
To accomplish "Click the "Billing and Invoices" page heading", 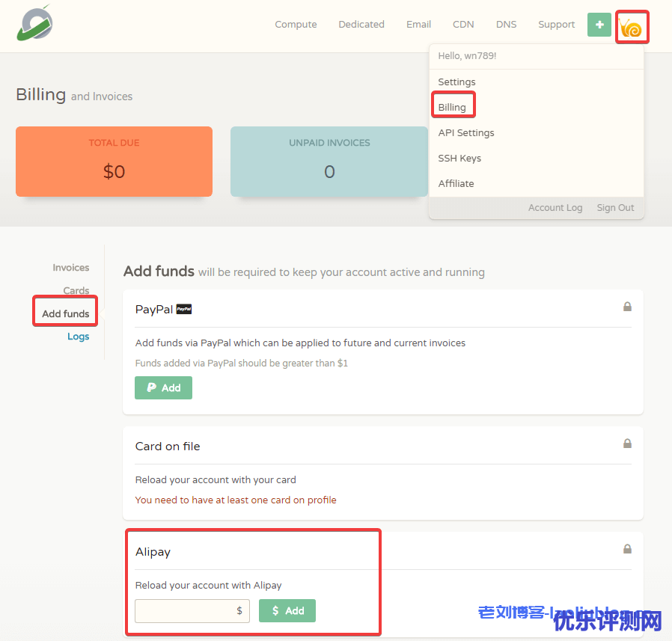I will coord(74,95).
